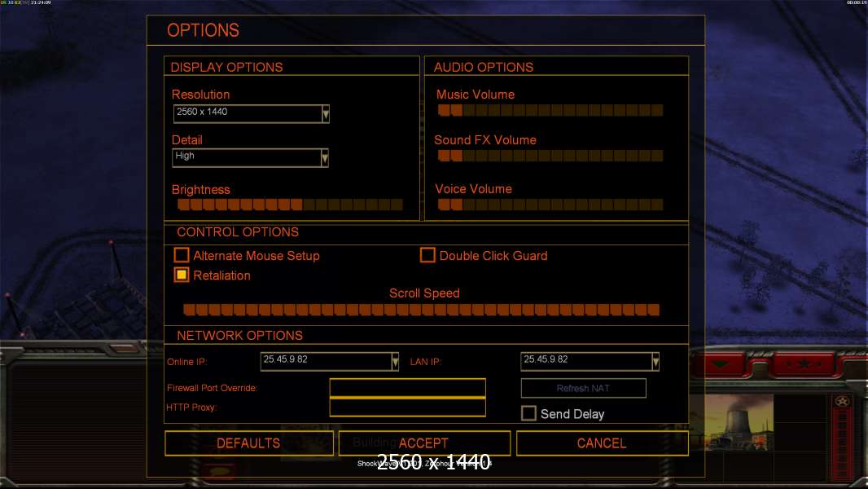The height and width of the screenshot is (489, 868).
Task: Expand the LAN IP dropdown
Action: click(590, 361)
